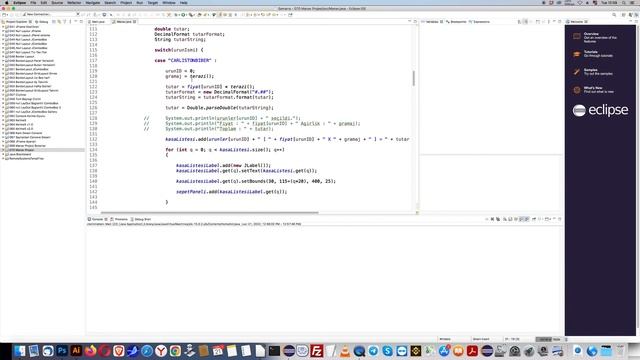Click the editor vertical scrollbar thumb

pyautogui.click(x=413, y=78)
